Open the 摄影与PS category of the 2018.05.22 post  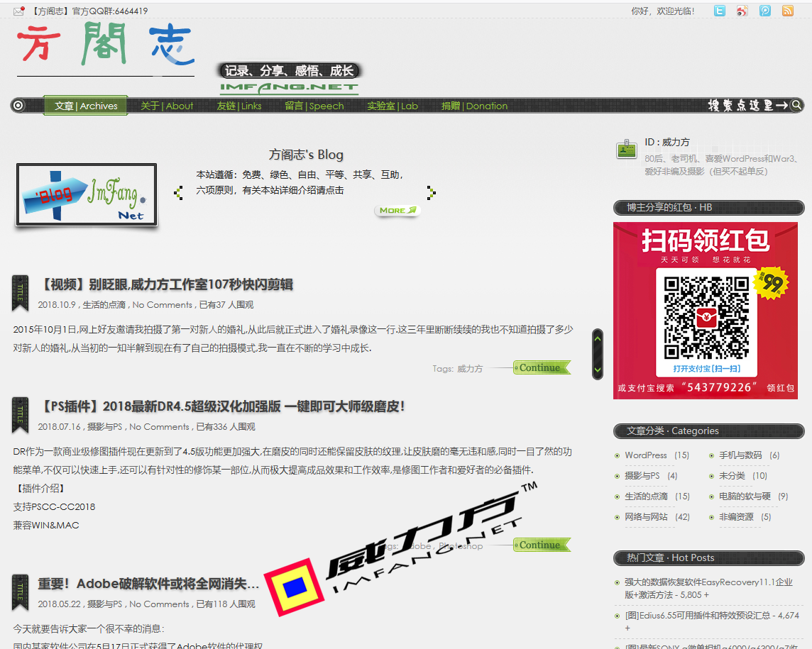[104, 604]
